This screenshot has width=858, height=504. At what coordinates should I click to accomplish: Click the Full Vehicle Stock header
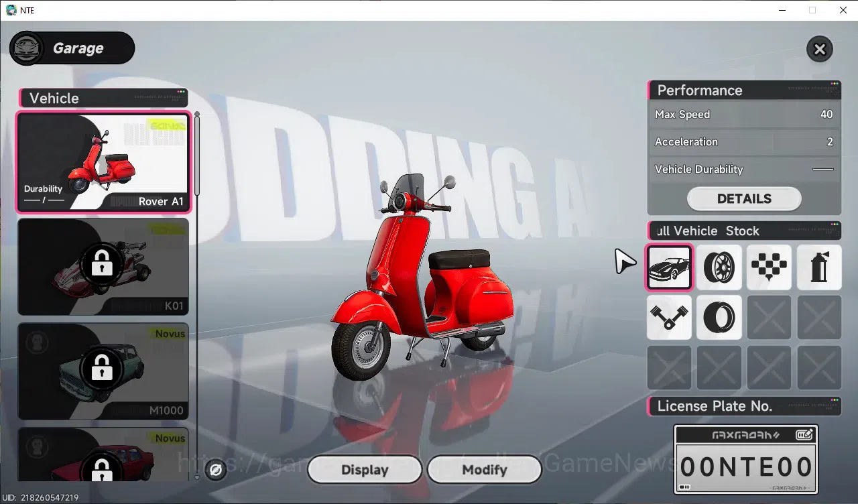[x=744, y=231]
